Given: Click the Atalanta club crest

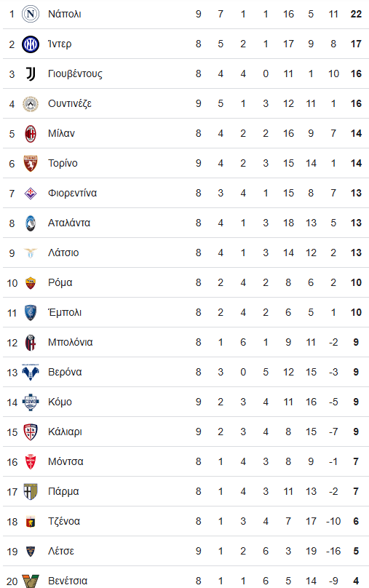Looking at the screenshot, I should pos(31,223).
